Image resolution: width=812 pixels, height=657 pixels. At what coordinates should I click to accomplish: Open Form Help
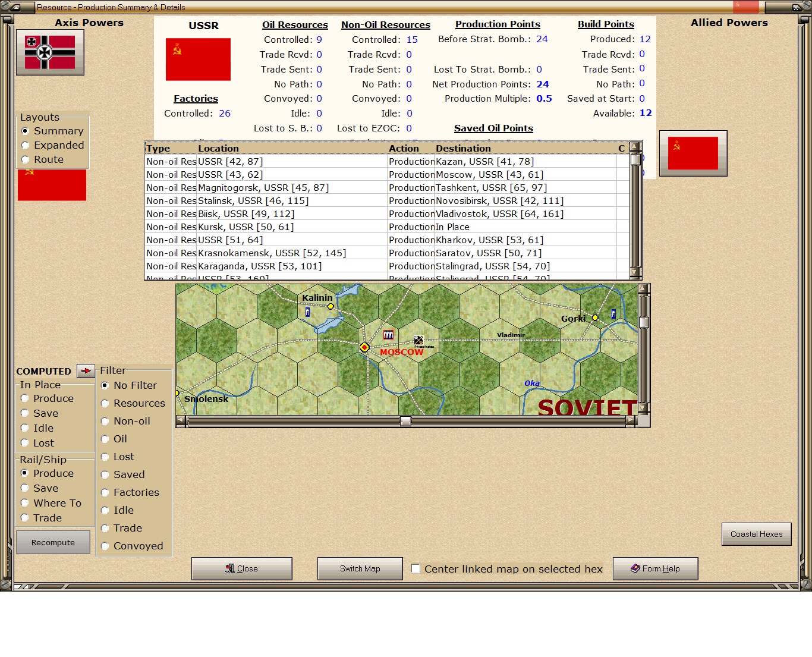click(x=655, y=568)
